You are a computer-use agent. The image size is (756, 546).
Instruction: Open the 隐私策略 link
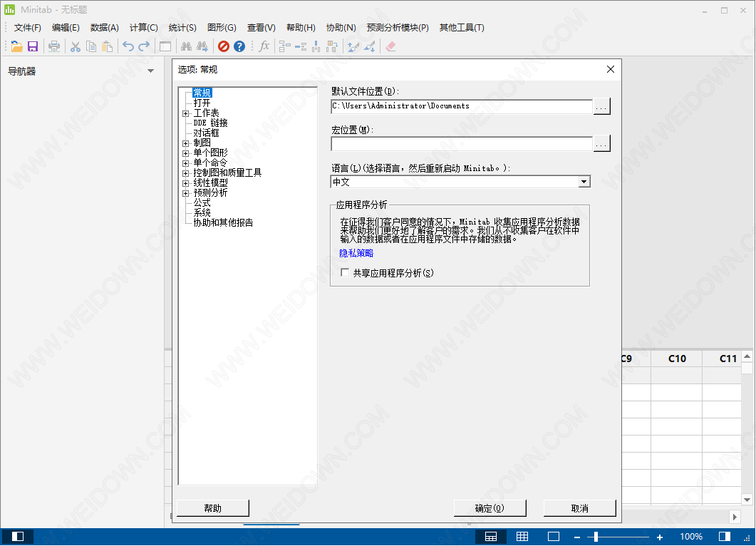(356, 253)
